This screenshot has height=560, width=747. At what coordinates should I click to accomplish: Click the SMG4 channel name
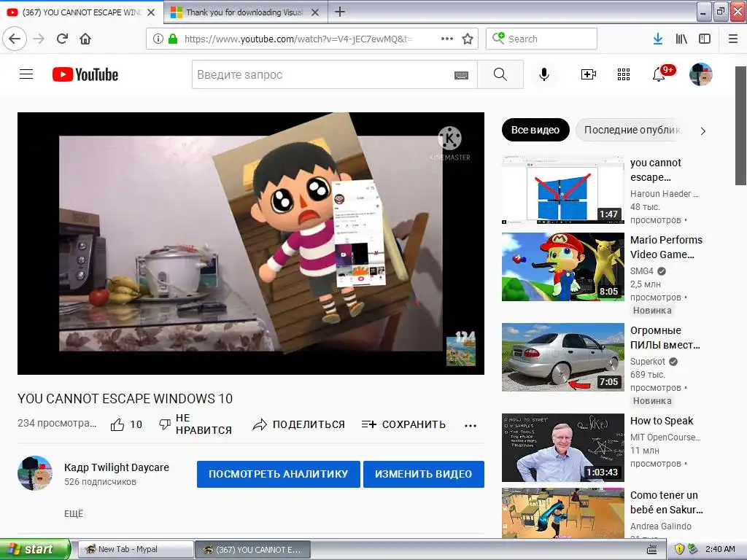coord(642,271)
